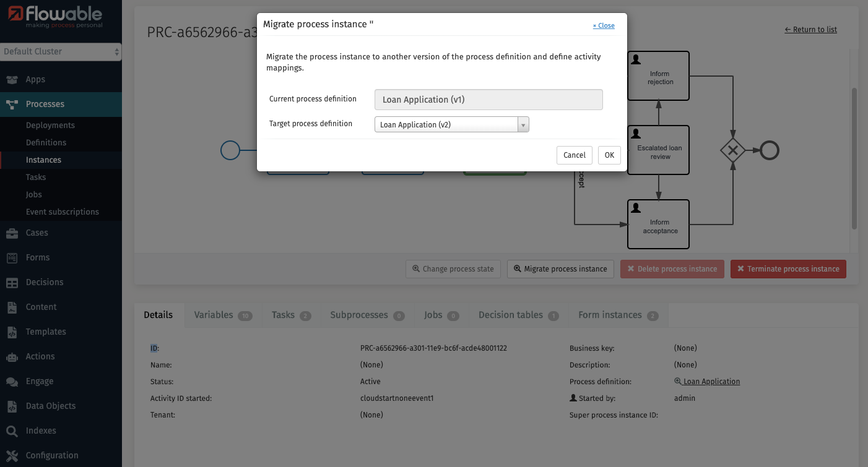Click the diagram vertical scrollbar
Screen dimensions: 868x467
[x=854, y=158]
